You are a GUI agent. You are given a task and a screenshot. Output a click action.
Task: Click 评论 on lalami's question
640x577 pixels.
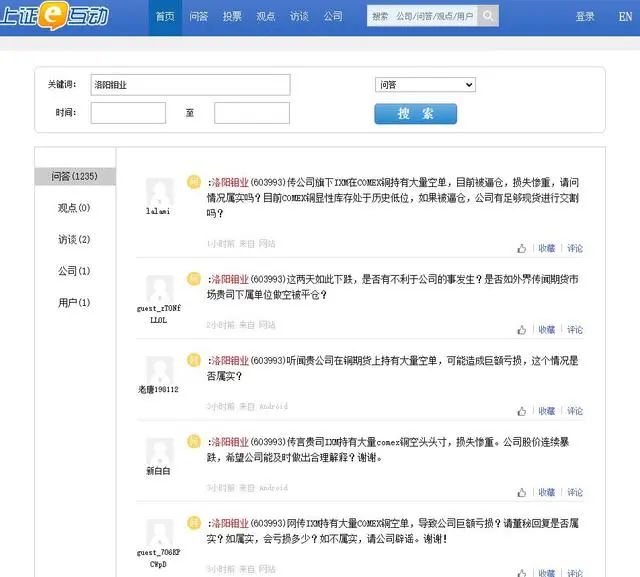(x=575, y=248)
